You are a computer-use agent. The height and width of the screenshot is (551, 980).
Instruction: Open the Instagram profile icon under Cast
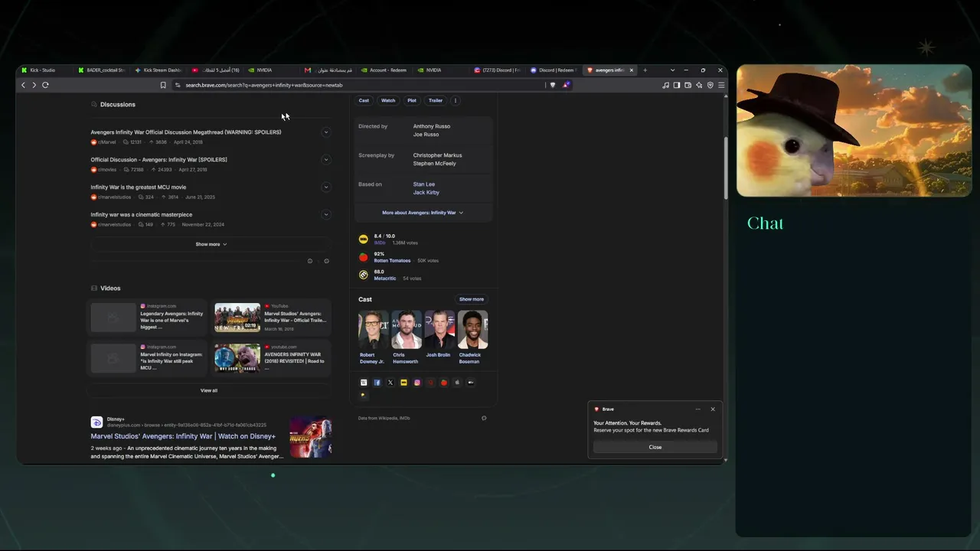[417, 383]
